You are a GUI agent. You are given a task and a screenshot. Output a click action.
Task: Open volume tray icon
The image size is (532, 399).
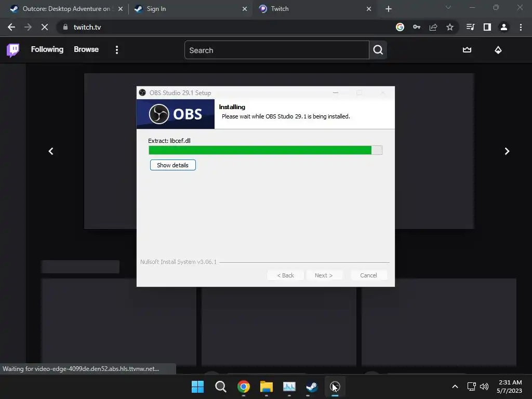point(484,387)
